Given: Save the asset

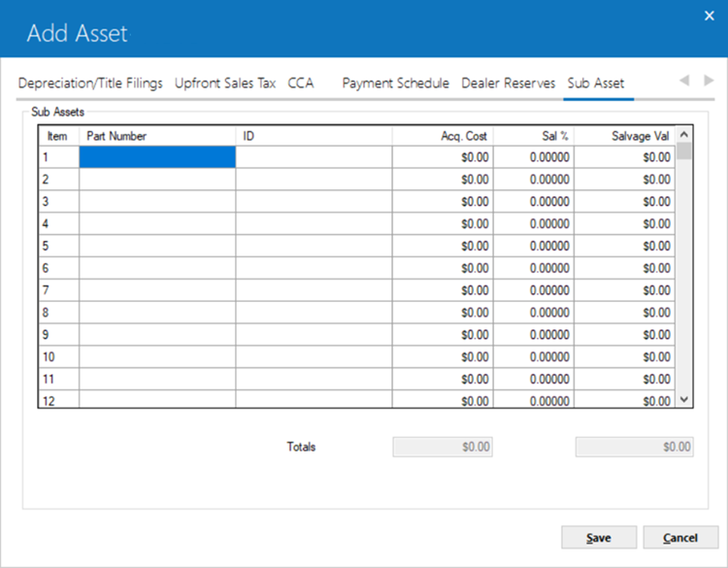Looking at the screenshot, I should pyautogui.click(x=599, y=537).
